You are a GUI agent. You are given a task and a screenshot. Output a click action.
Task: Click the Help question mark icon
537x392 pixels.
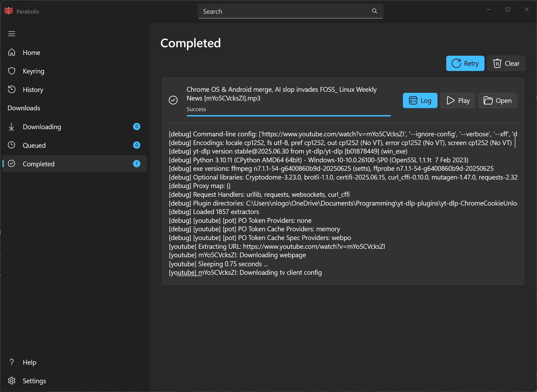coord(12,362)
